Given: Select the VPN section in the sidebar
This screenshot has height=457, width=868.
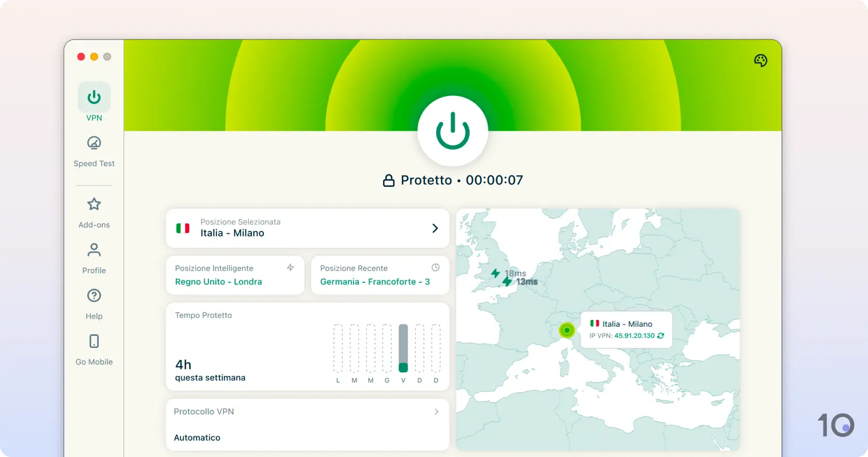Looking at the screenshot, I should (94, 103).
